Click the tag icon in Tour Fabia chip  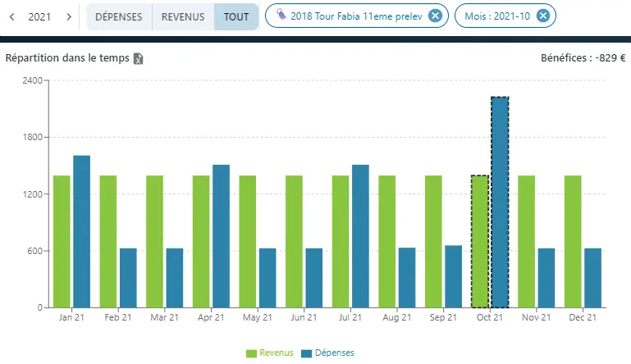coord(282,16)
